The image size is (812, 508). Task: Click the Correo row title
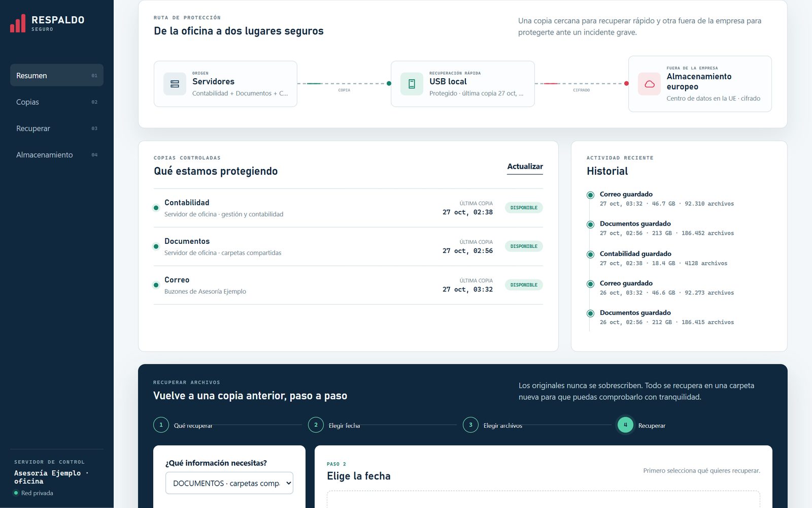coord(177,280)
